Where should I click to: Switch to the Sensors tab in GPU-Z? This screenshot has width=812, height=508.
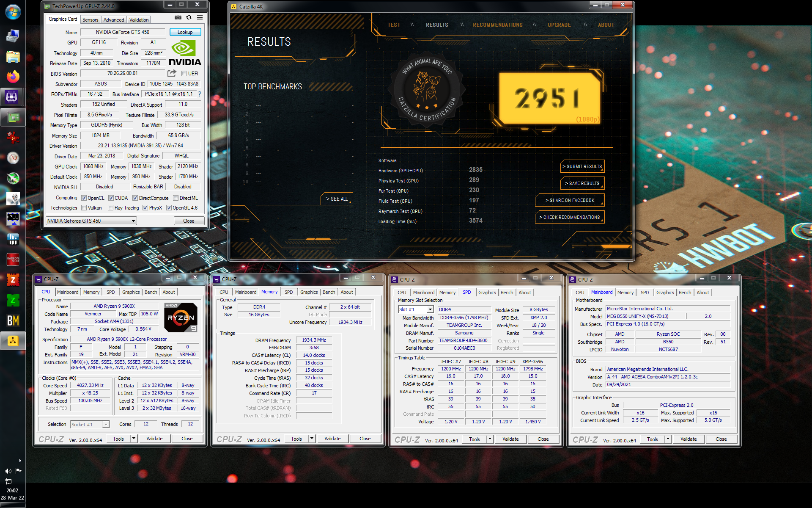click(x=90, y=20)
